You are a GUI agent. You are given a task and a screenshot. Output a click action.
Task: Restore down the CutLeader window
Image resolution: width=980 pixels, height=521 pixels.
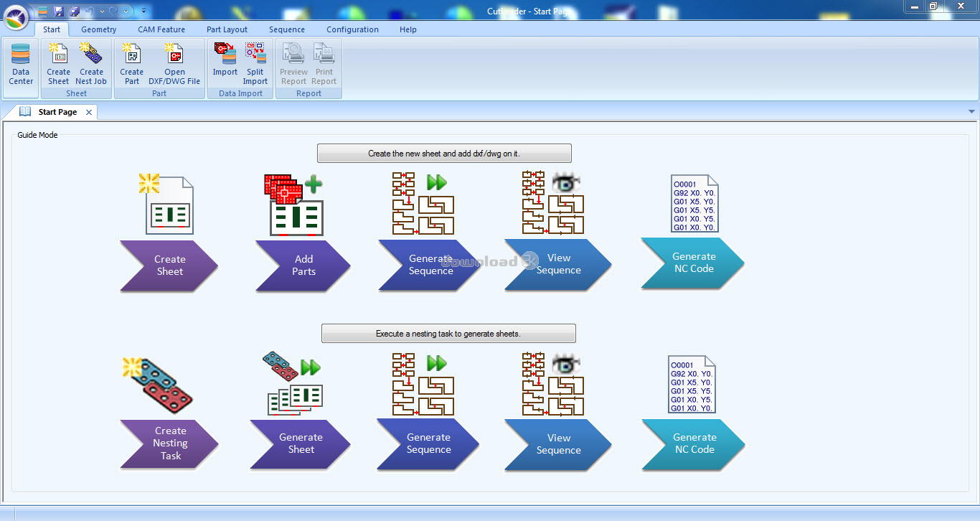[x=933, y=6]
